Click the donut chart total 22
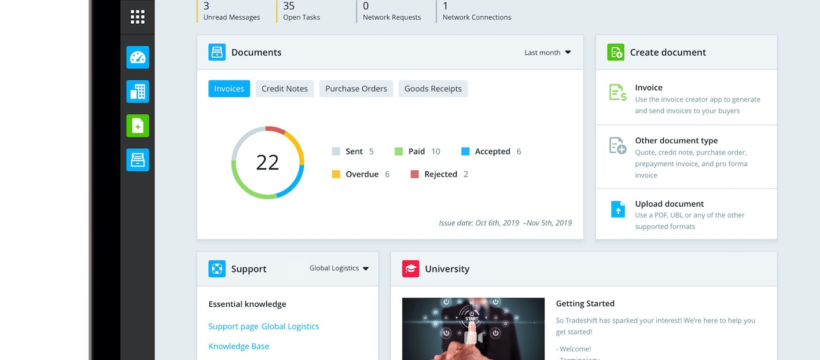 point(267,162)
